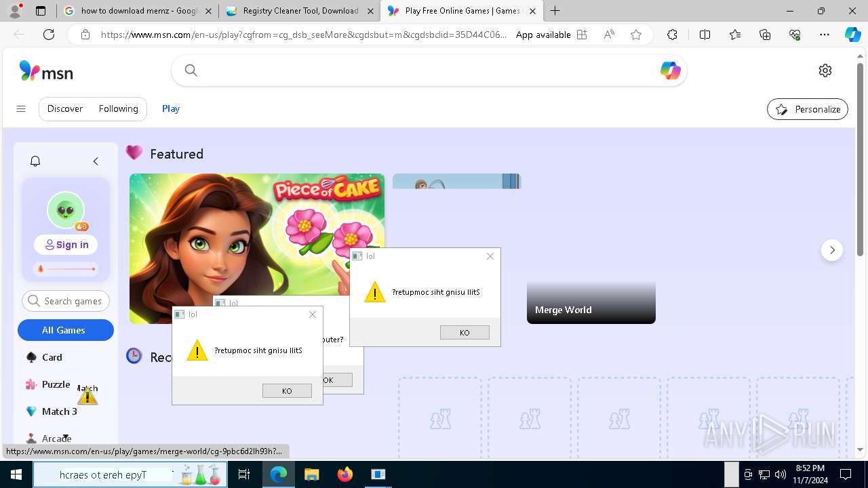This screenshot has width=868, height=488.
Task: Click the msn search magnifier icon
Action: pyautogui.click(x=191, y=70)
